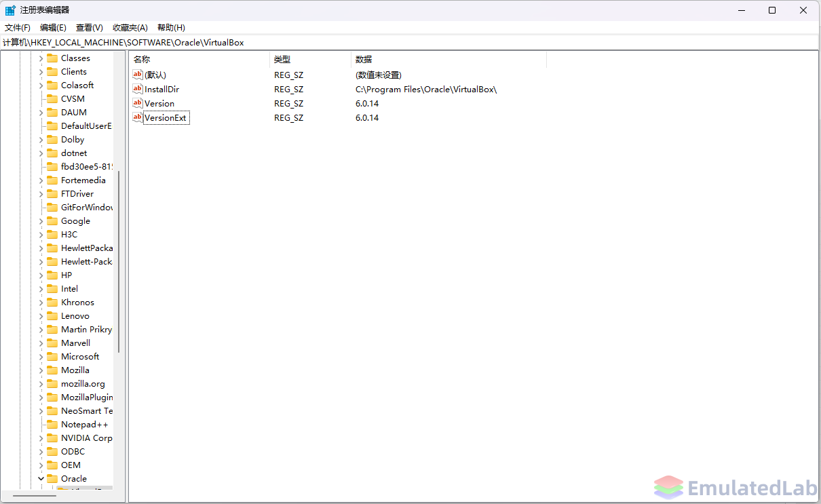Click REG_SZ type in the InstallDir row

288,90
